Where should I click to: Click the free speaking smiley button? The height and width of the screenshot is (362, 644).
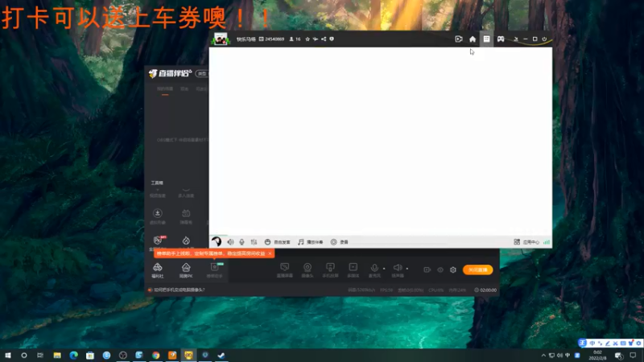pos(277,242)
